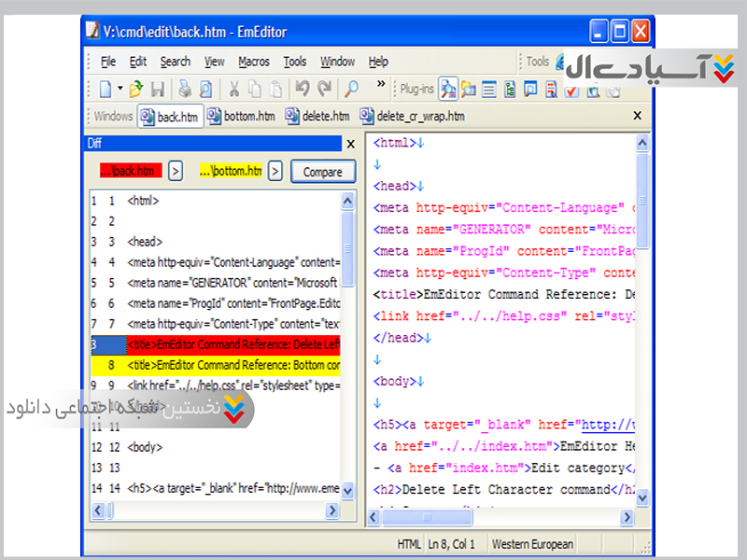Create a new file with the New icon

click(106, 90)
